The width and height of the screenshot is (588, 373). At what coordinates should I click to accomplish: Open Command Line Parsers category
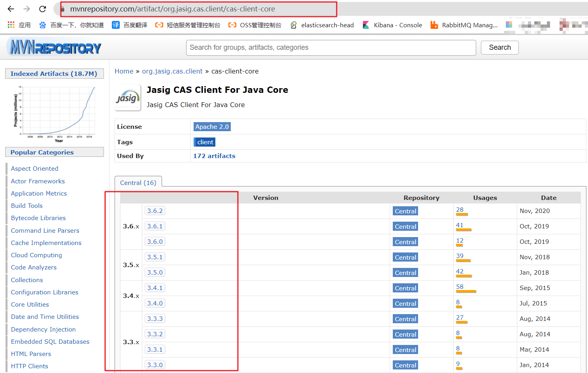[x=45, y=230]
